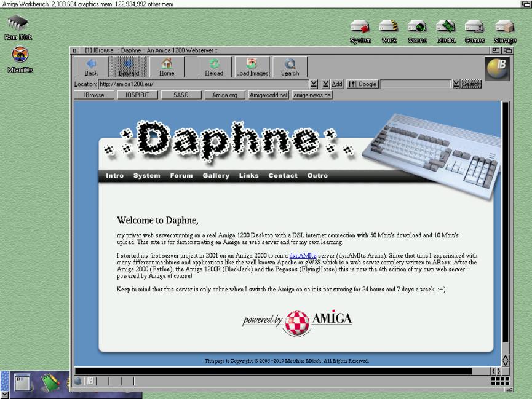This screenshot has width=532, height=399.
Task: Open the Search toolbar button
Action: pyautogui.click(x=290, y=67)
